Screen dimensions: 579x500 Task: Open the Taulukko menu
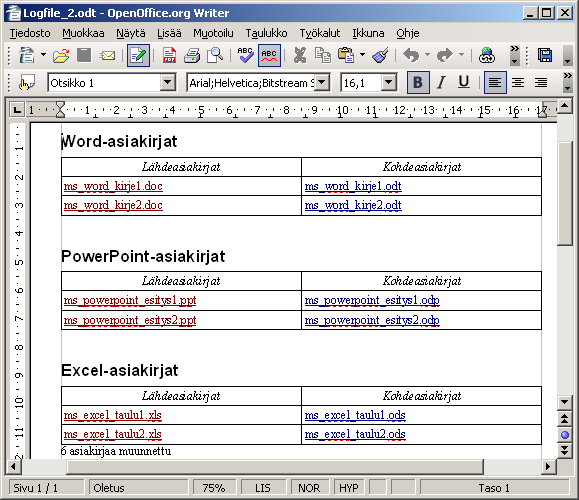point(267,33)
